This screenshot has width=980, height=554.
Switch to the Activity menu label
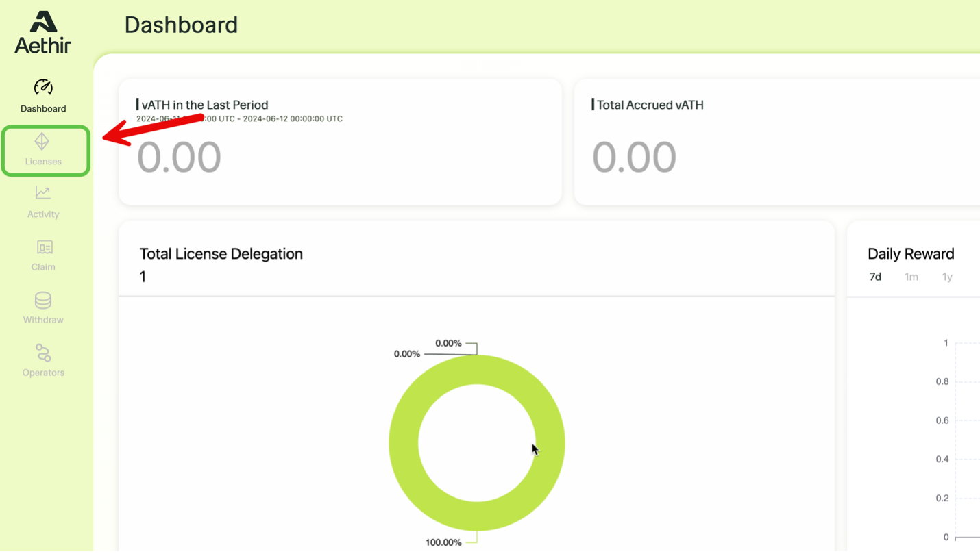click(43, 214)
